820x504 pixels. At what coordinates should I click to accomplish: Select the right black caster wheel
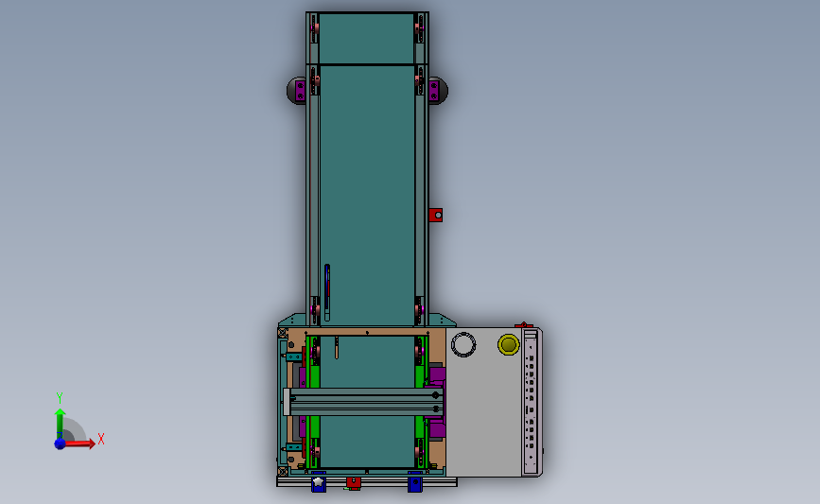point(438,91)
